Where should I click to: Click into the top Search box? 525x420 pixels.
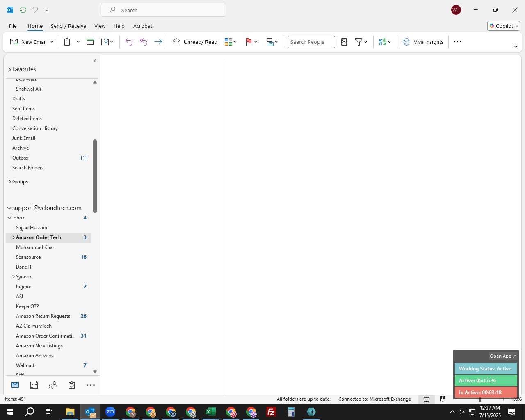pos(163,10)
